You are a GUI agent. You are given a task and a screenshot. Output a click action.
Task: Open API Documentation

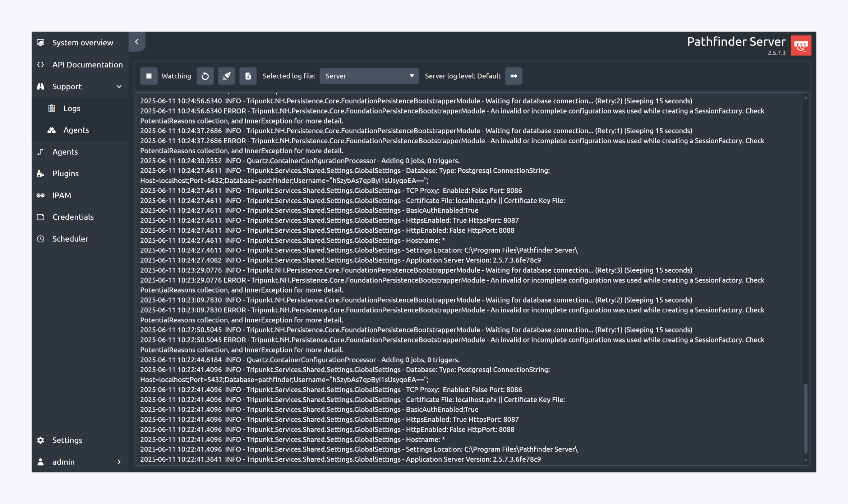point(87,65)
